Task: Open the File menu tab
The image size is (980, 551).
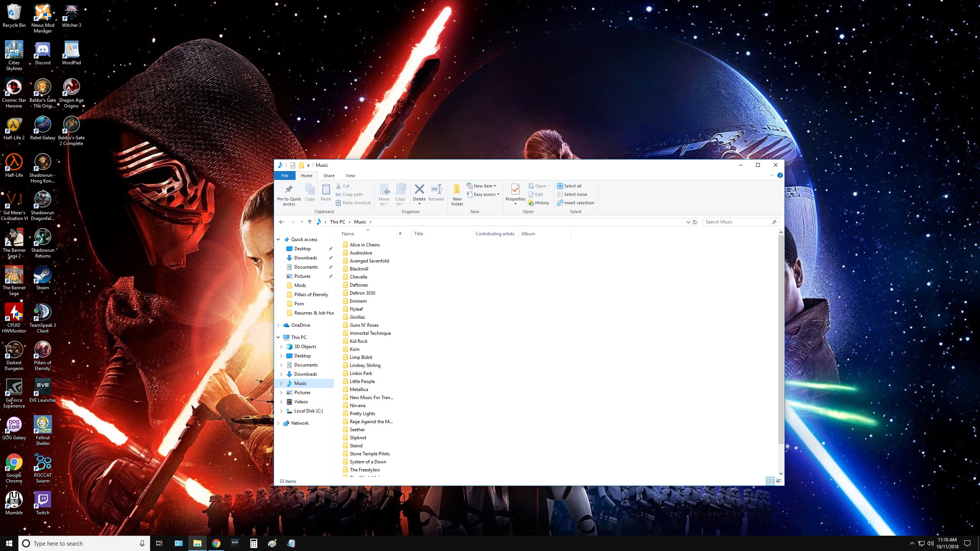Action: [285, 176]
